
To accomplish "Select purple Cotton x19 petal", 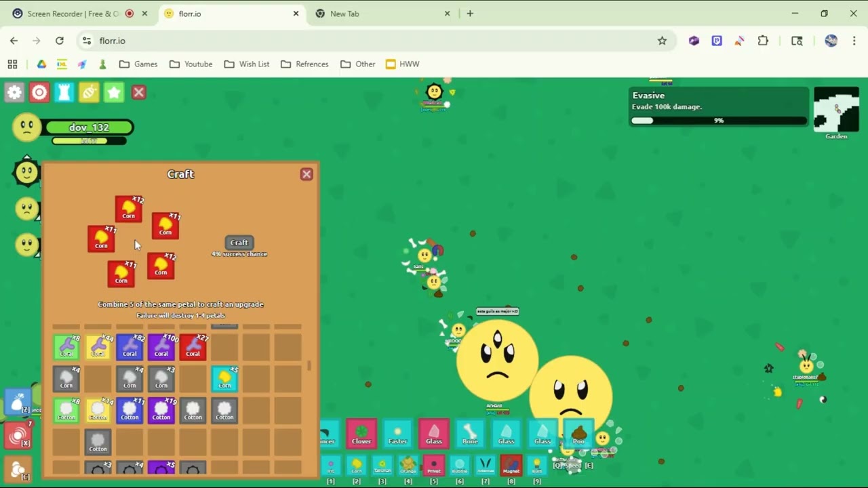I will click(x=161, y=411).
